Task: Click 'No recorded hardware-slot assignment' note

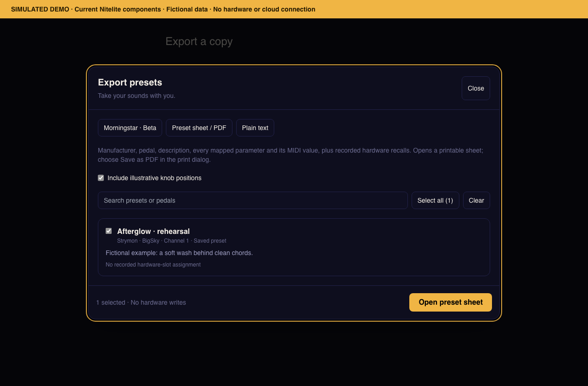Action: [153, 265]
